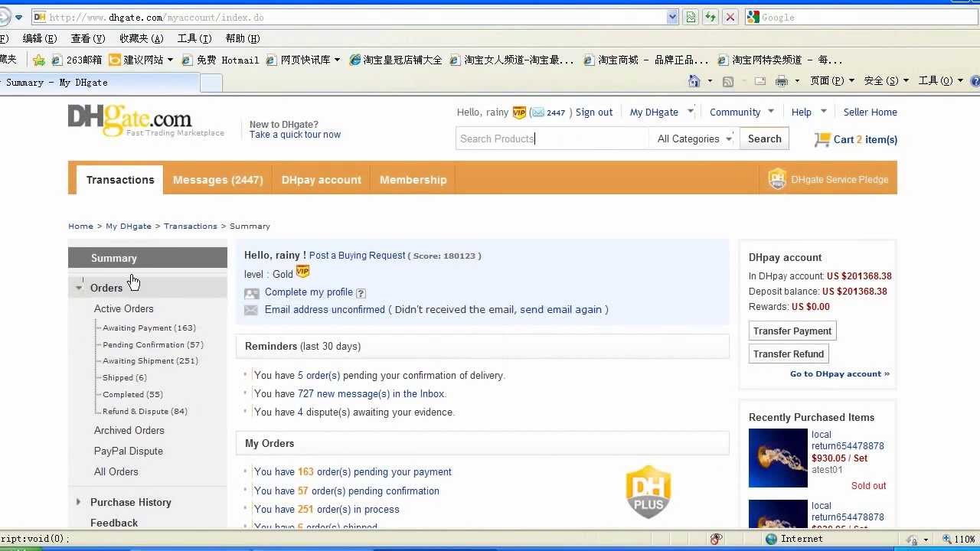Screen dimensions: 980x551
Task: Click the popup blocker icon in status bar
Action: pyautogui.click(x=717, y=539)
